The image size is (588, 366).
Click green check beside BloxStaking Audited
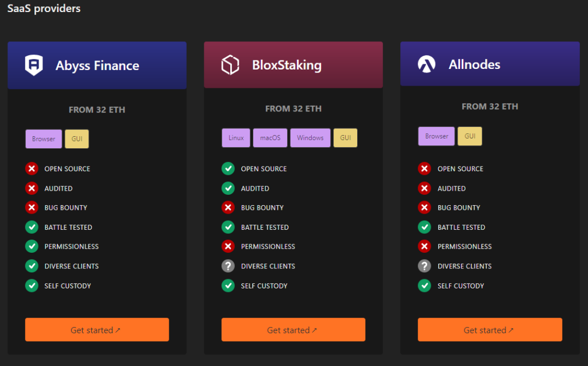click(228, 188)
